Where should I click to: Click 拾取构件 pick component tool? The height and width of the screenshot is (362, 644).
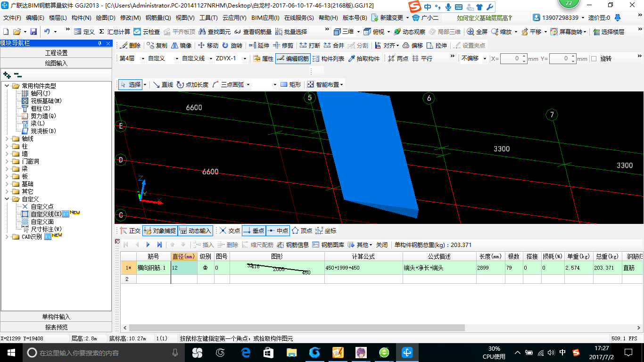(363, 58)
